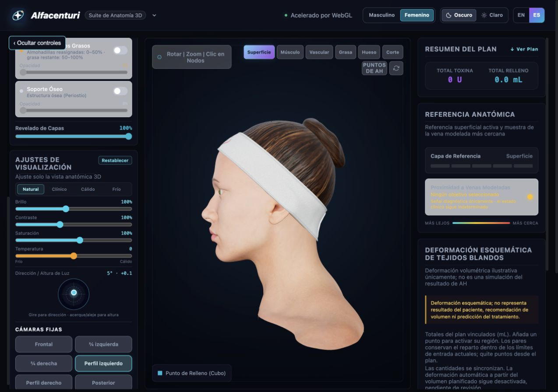Image resolution: width=558 pixels, height=392 pixels.
Task: Click the Rotar Zoom hint icon
Action: (x=159, y=57)
